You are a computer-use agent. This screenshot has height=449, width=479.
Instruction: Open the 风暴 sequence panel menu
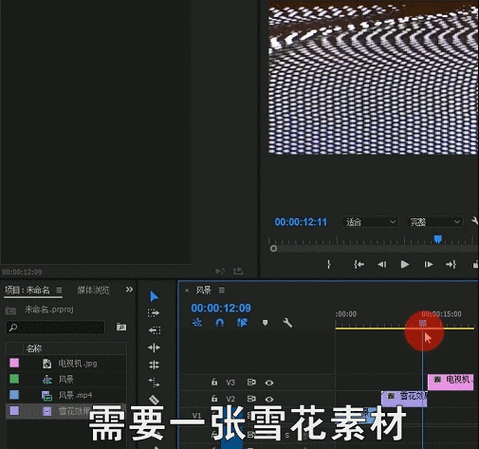click(222, 291)
